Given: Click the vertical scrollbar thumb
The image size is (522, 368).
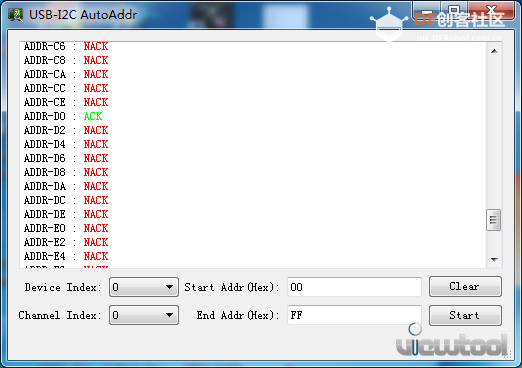Looking at the screenshot, I should 494,220.
